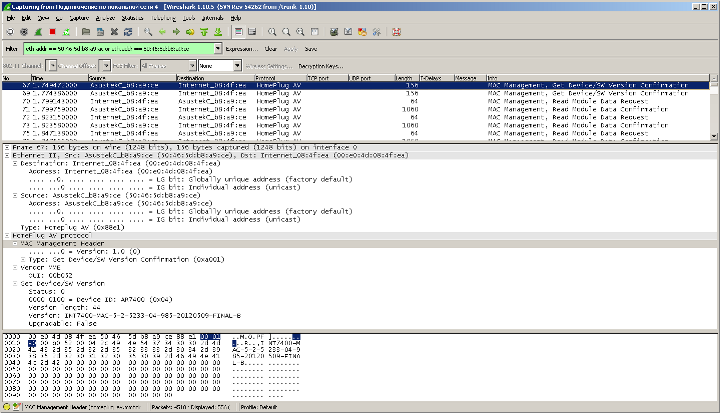This screenshot has height=413, width=720.
Task: Open the capture interfaces list icon
Action: coord(10,32)
